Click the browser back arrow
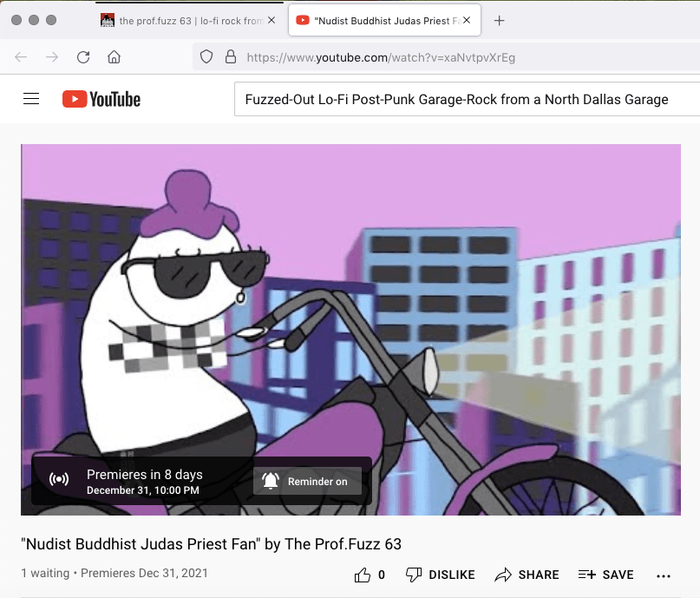700x598 pixels. [x=22, y=57]
